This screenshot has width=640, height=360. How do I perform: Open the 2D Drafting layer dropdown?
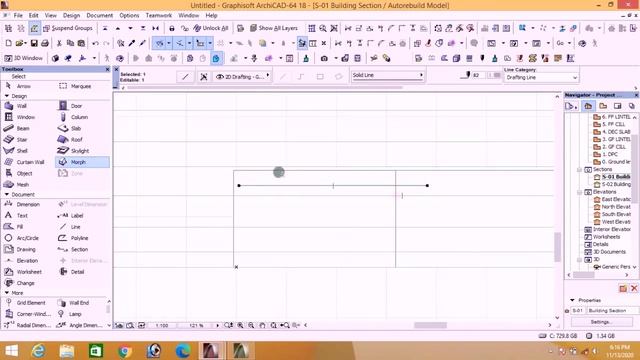click(242, 77)
